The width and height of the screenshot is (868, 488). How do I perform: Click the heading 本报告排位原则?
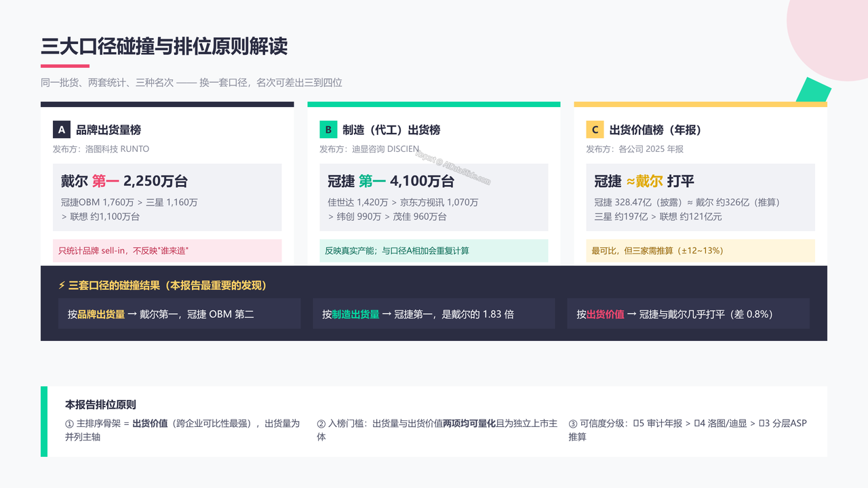click(100, 404)
